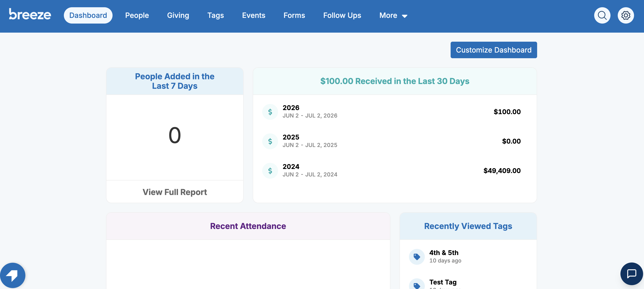Open the search magnifier icon
644x289 pixels.
pos(602,15)
